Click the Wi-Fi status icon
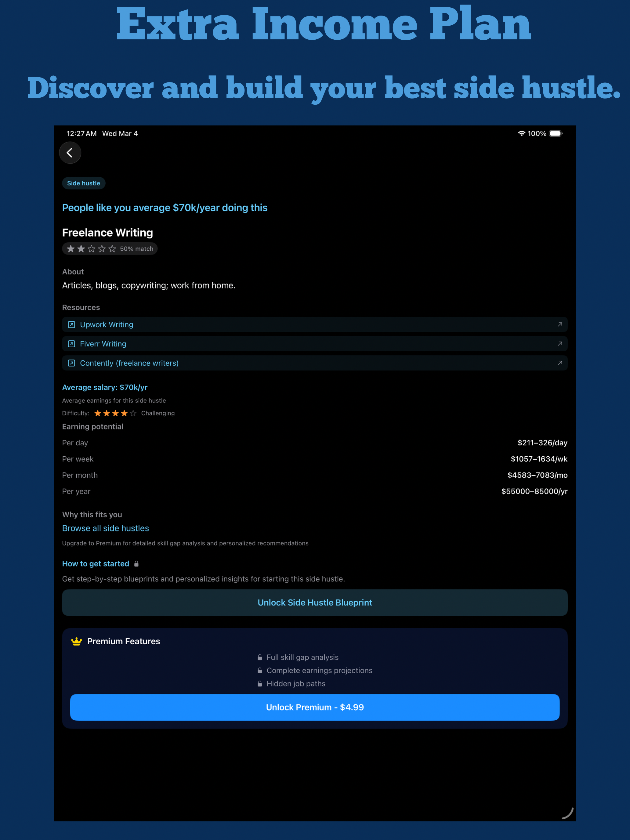Screen dimensions: 630x840 tap(522, 133)
